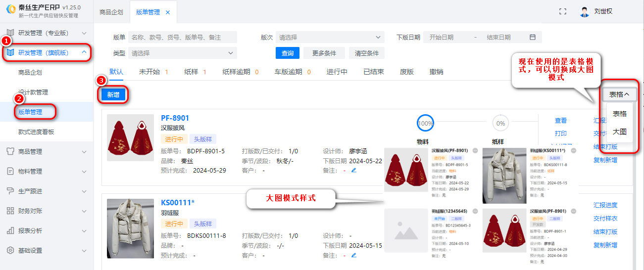
Task: Click the 研发管理(专业版) book icon
Action: 10,33
